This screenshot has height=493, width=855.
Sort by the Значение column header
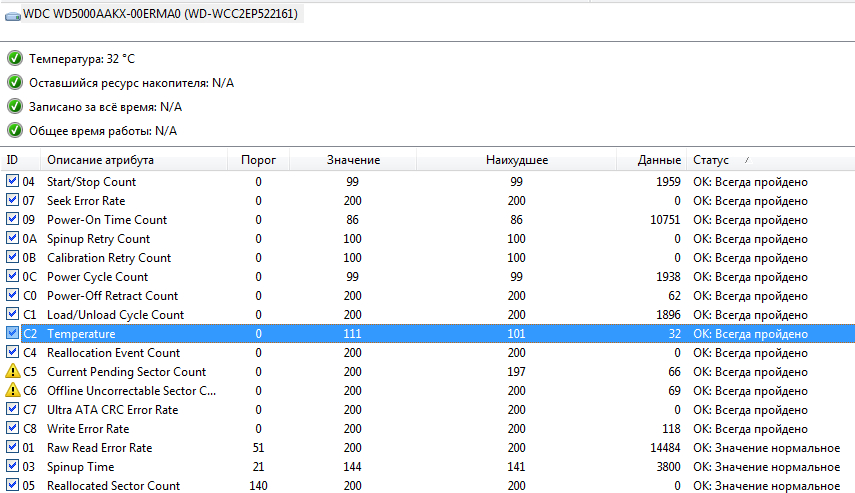(x=353, y=160)
